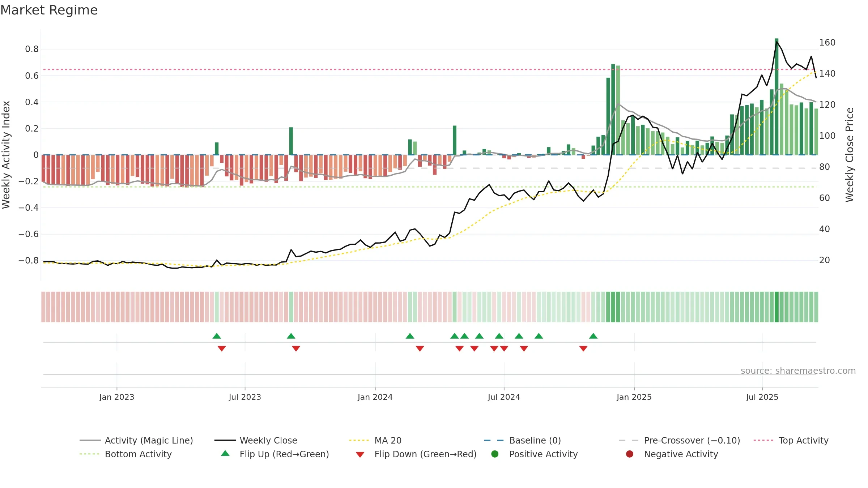This screenshot has width=868, height=488.
Task: Click the Weekly Activity Index axis title
Action: (x=6, y=155)
